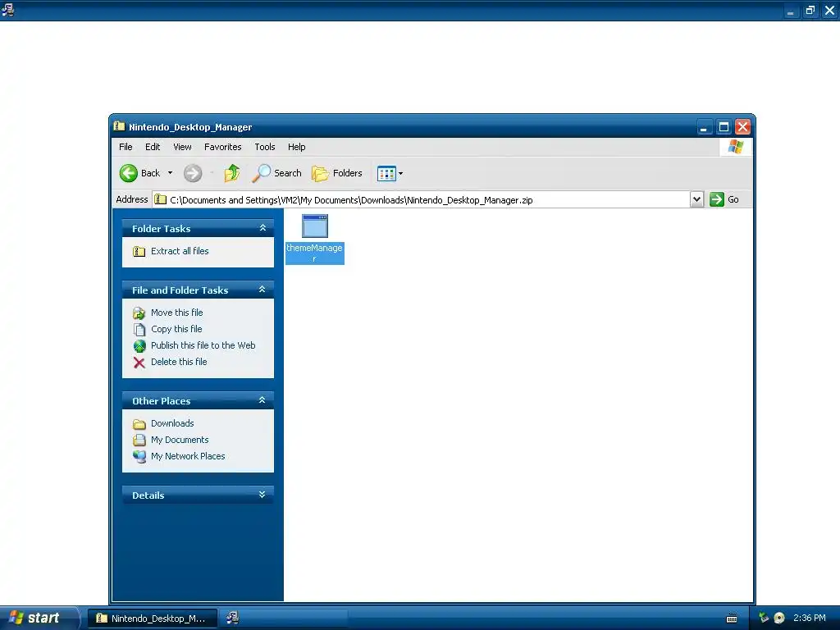Click the grayed Forward arrow button

coord(193,173)
